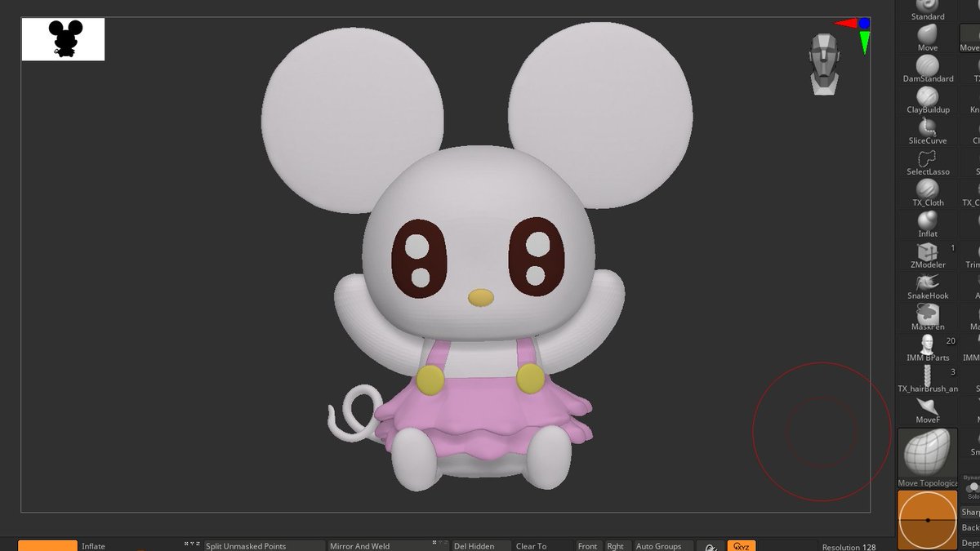Select the Move brush
980x551 pixels.
coord(927,38)
